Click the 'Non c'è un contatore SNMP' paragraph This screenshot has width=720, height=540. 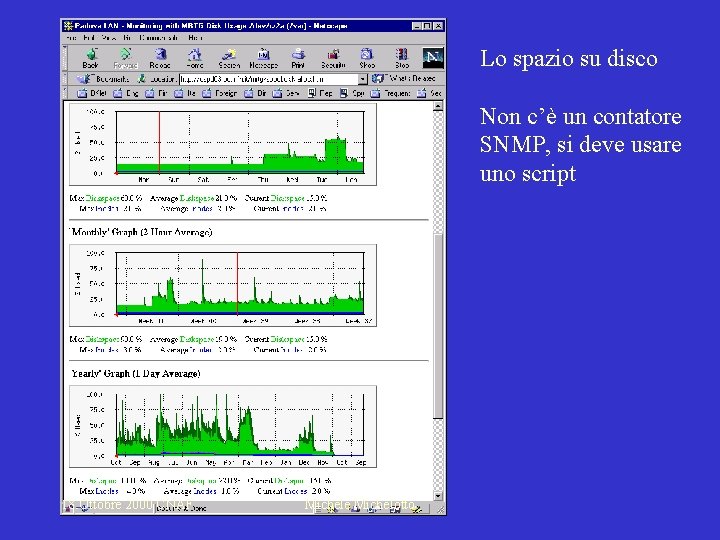click(x=580, y=145)
